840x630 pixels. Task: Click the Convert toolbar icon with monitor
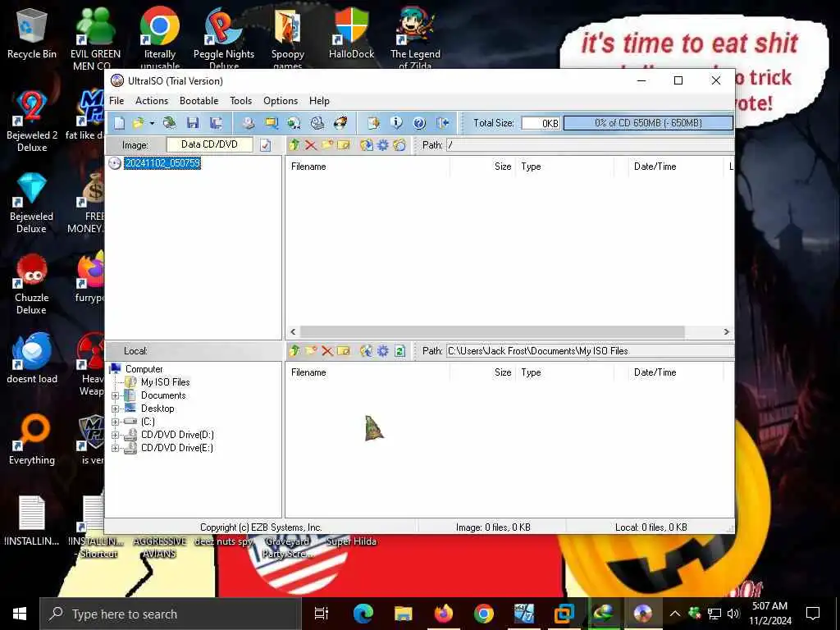pos(271,123)
